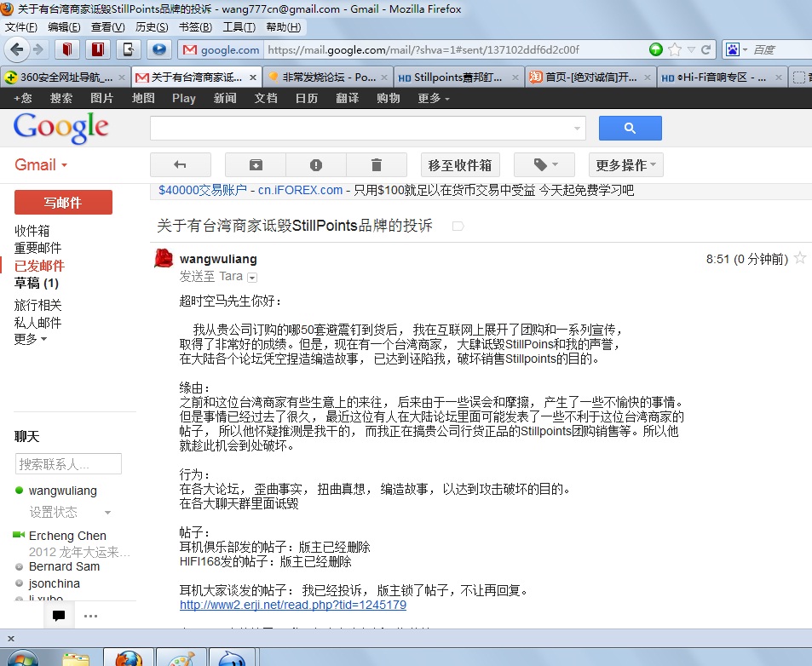812x666 pixels.
Task: Close the 非常发烧论坛 tab
Action: [384, 78]
